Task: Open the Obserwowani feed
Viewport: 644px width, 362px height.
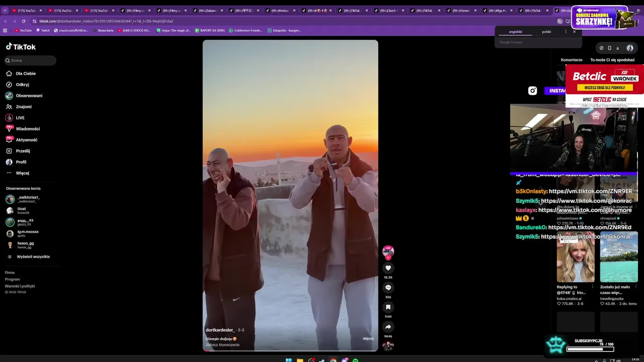Action: tap(29, 96)
